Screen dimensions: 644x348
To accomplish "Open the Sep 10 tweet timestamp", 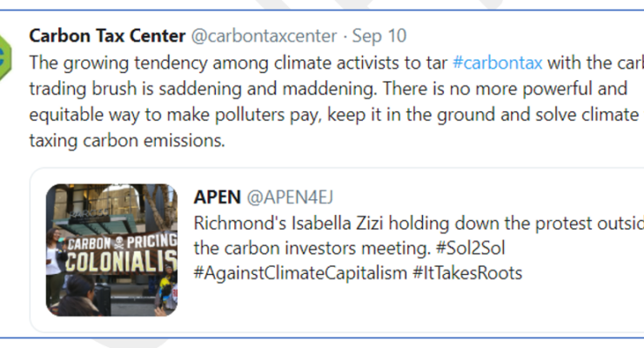I will (x=379, y=37).
